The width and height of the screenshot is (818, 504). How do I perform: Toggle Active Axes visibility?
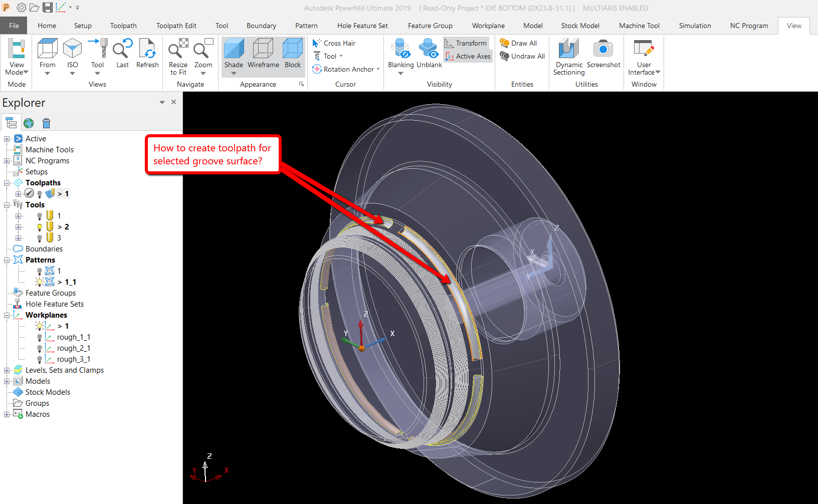point(467,56)
